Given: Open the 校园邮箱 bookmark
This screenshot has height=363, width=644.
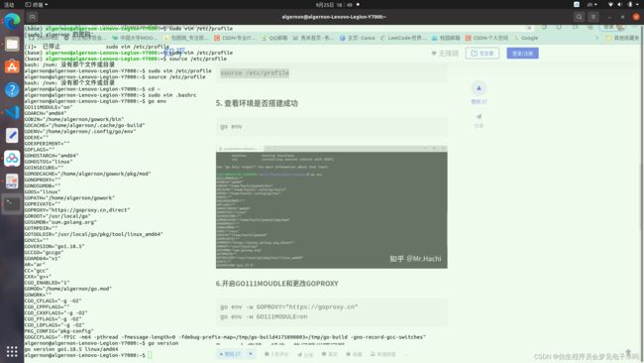Looking at the screenshot, I should pyautogui.click(x=446, y=38).
